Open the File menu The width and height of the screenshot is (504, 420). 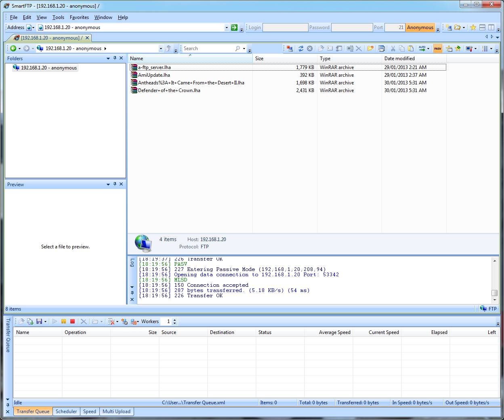(x=14, y=17)
